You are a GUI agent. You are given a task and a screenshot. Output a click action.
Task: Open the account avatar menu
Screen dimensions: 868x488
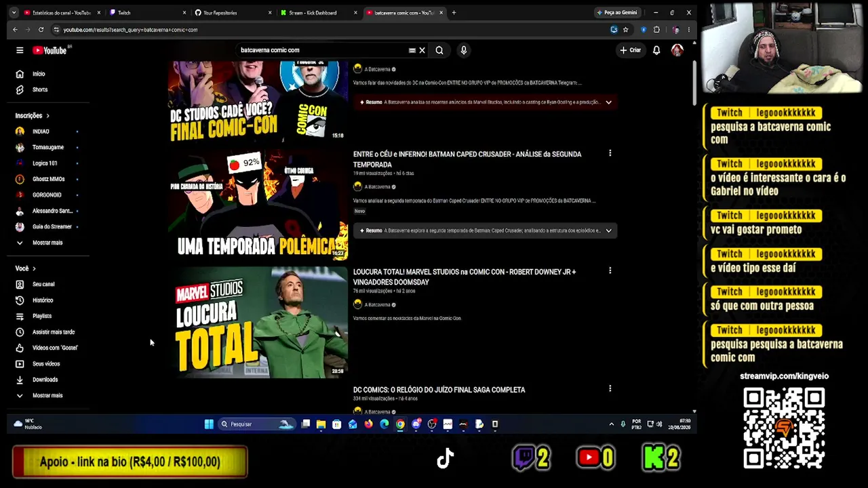tap(677, 50)
